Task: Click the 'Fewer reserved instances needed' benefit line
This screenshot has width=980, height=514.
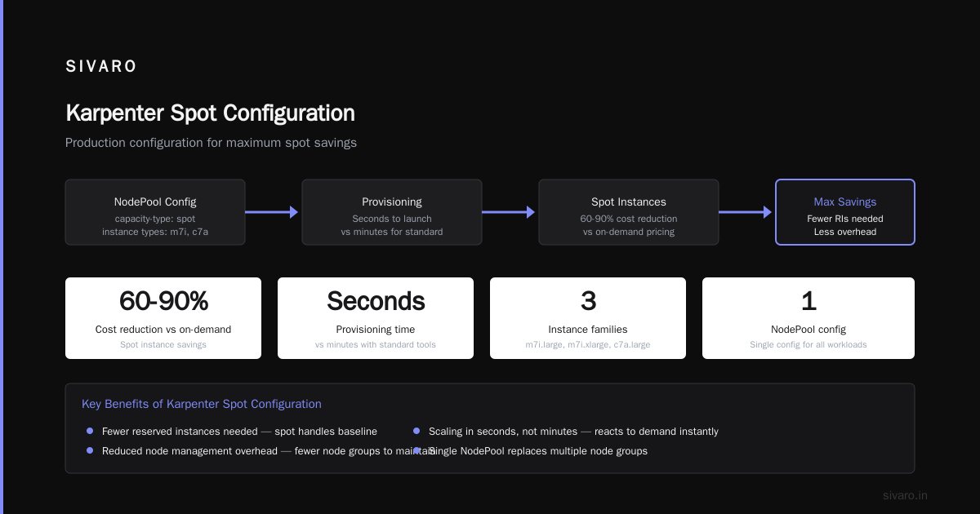Action: [239, 432]
